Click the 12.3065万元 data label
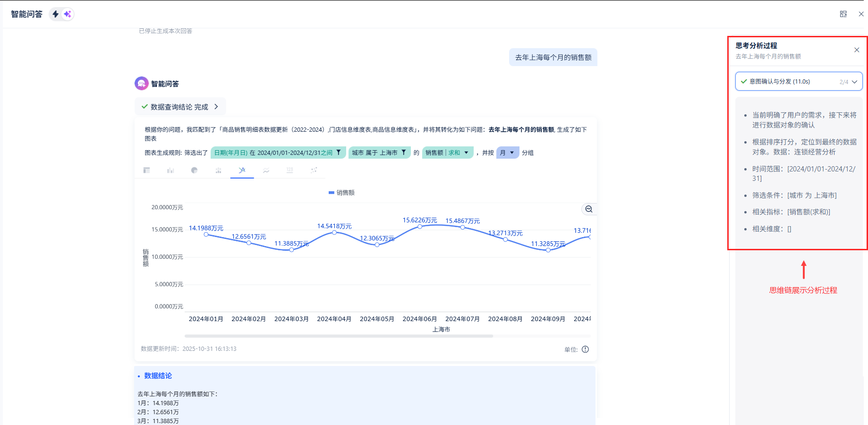The width and height of the screenshot is (868, 425). [377, 238]
